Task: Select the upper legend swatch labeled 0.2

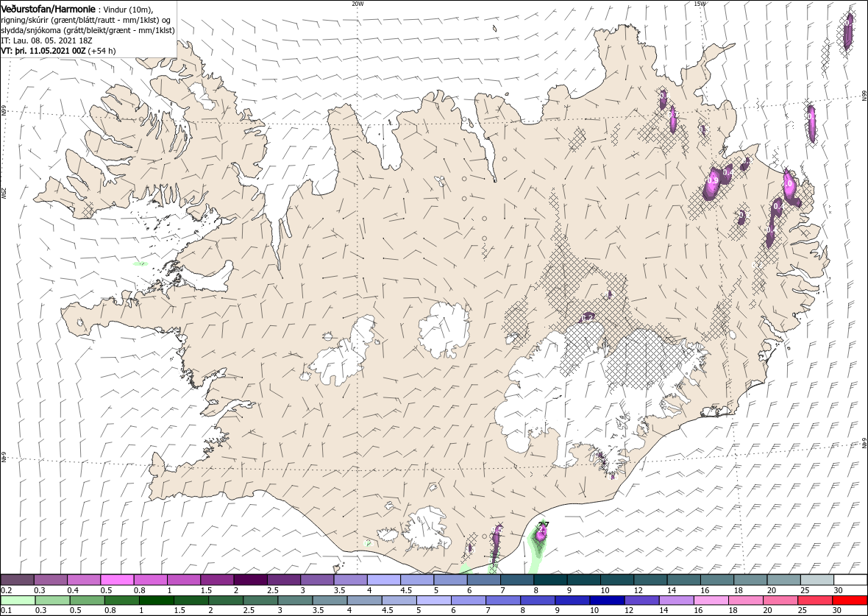Action: tap(17, 579)
